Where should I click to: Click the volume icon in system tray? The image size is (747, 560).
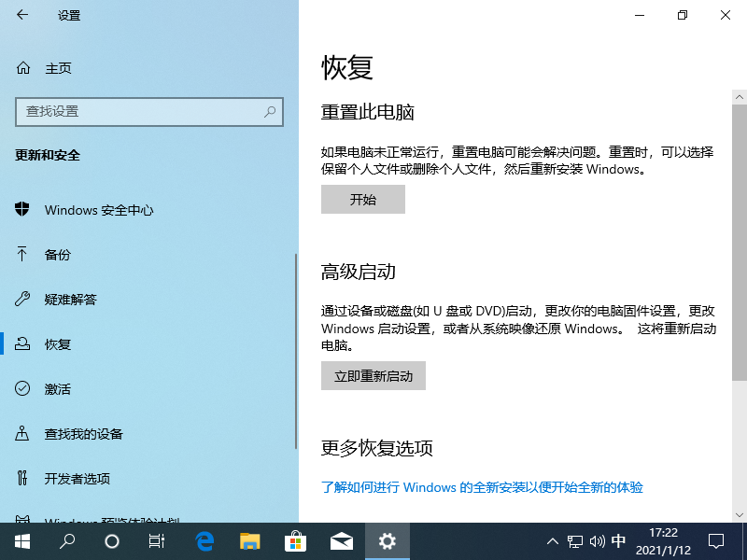click(598, 541)
